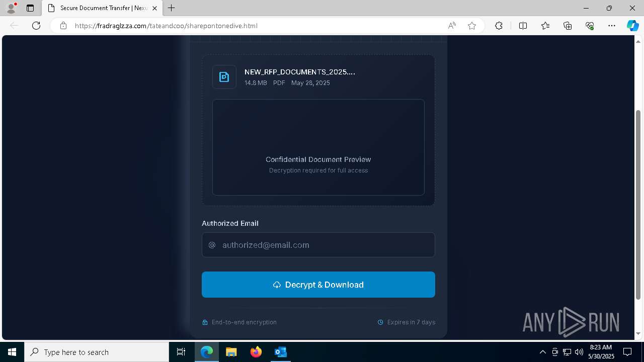
Task: Toggle split screen view
Action: point(523,26)
